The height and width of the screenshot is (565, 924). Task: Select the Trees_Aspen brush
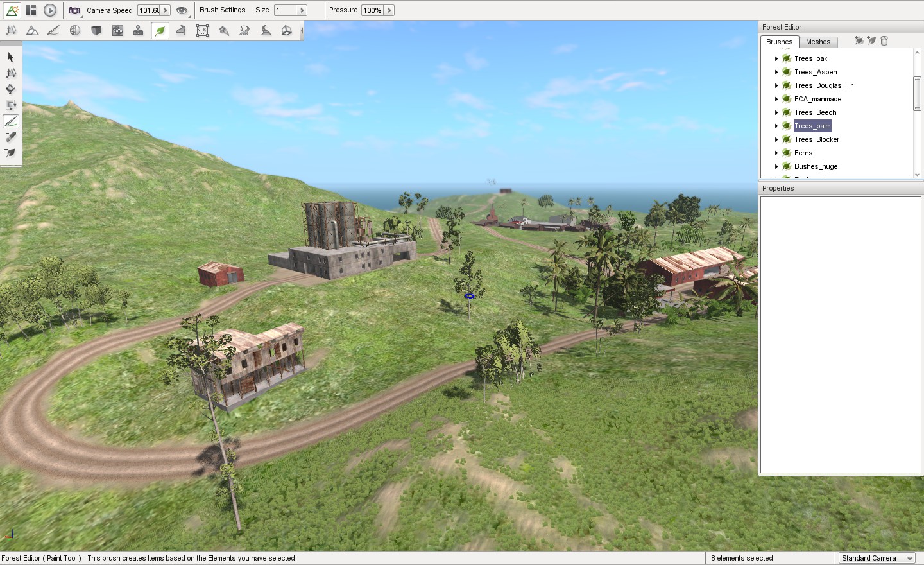pyautogui.click(x=816, y=72)
